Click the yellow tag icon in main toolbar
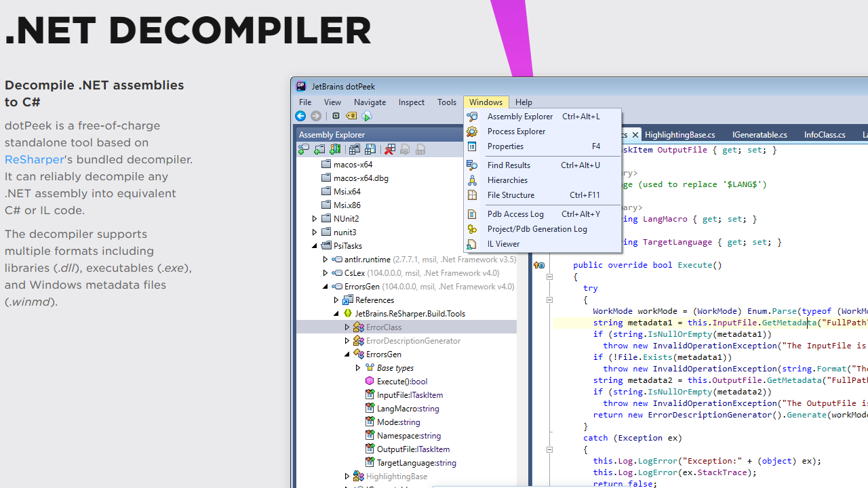Screen dimensions: 868x488 351,117
